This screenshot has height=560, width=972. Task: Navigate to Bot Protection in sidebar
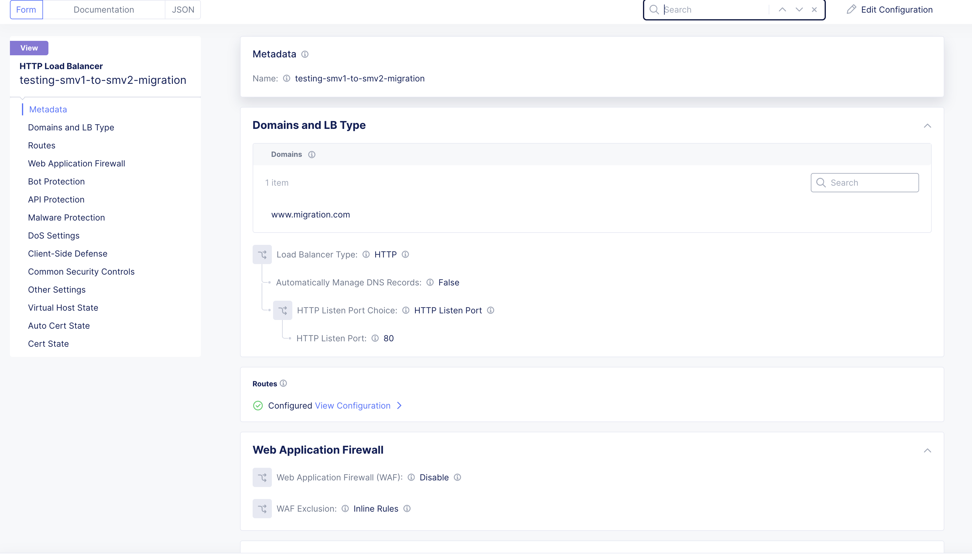(x=56, y=181)
